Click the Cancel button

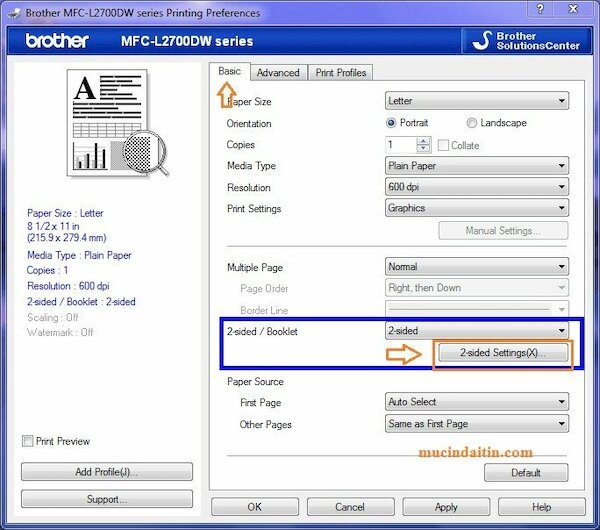(x=351, y=507)
